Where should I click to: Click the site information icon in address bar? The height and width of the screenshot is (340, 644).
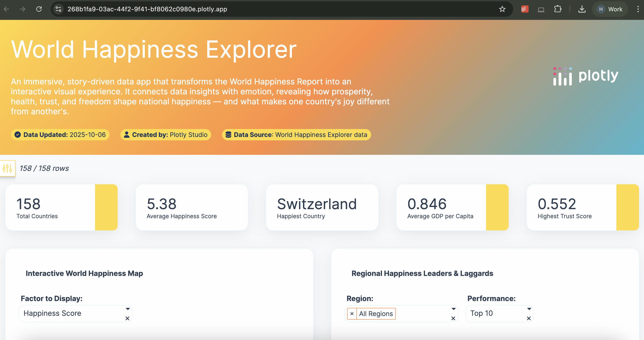click(x=59, y=9)
